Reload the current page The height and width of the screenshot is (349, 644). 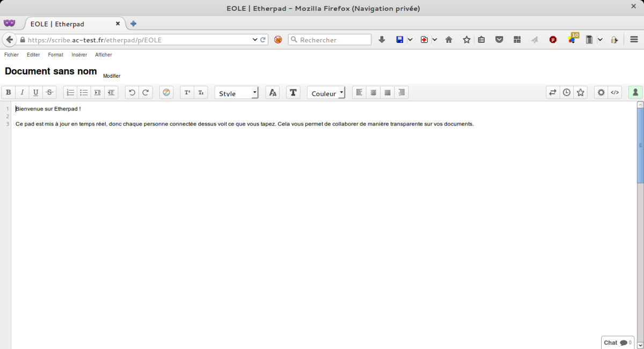click(264, 40)
